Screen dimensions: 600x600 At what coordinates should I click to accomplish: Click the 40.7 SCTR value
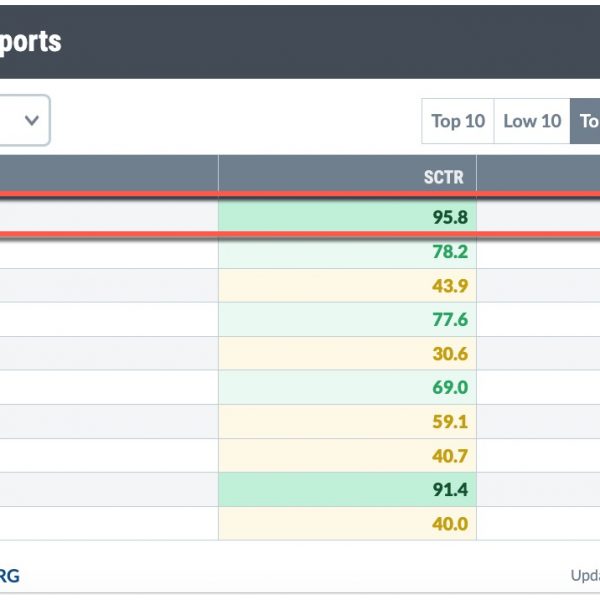click(450, 455)
